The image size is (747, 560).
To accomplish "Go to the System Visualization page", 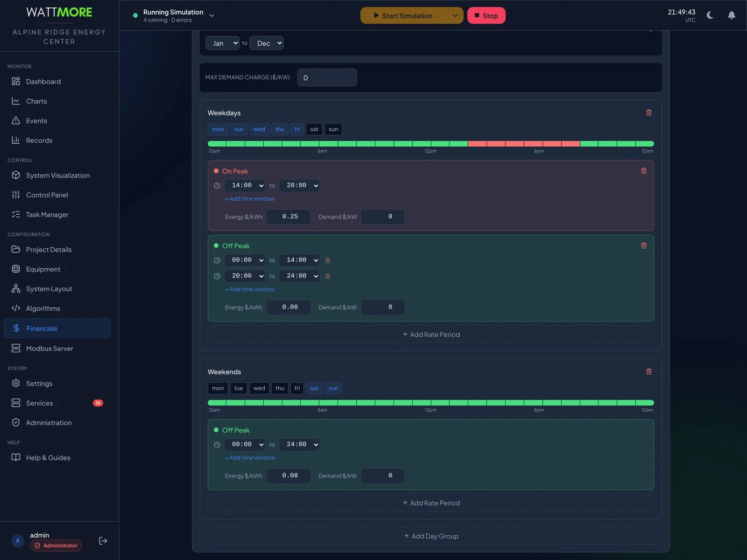I will 57,175.
